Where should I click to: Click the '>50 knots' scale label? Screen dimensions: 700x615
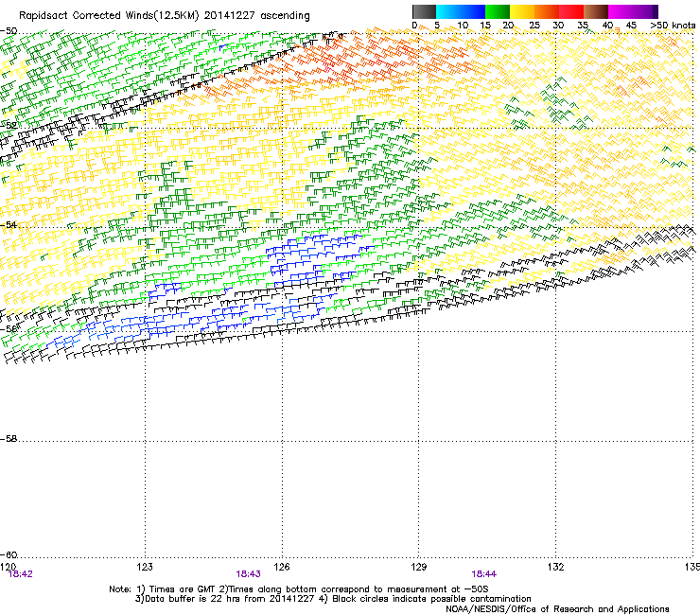coord(673,26)
